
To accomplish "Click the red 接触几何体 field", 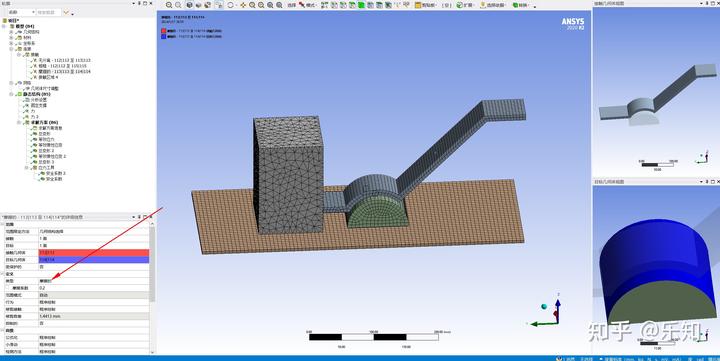I will 94,253.
